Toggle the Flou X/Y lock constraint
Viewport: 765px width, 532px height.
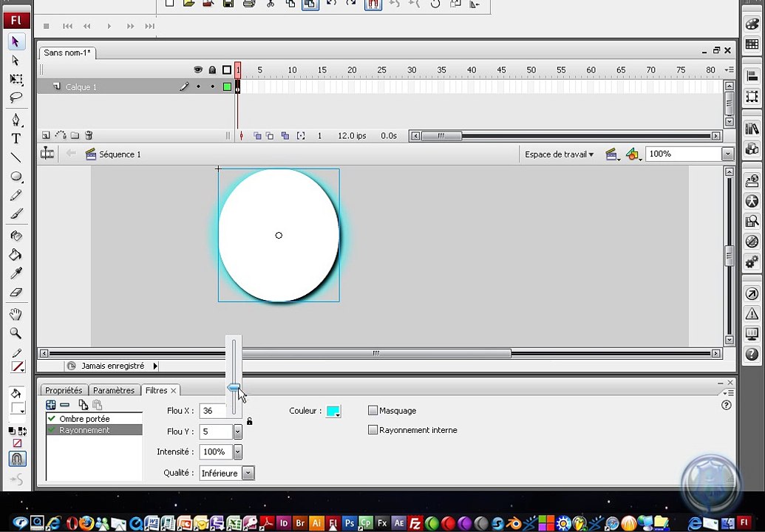(x=249, y=421)
